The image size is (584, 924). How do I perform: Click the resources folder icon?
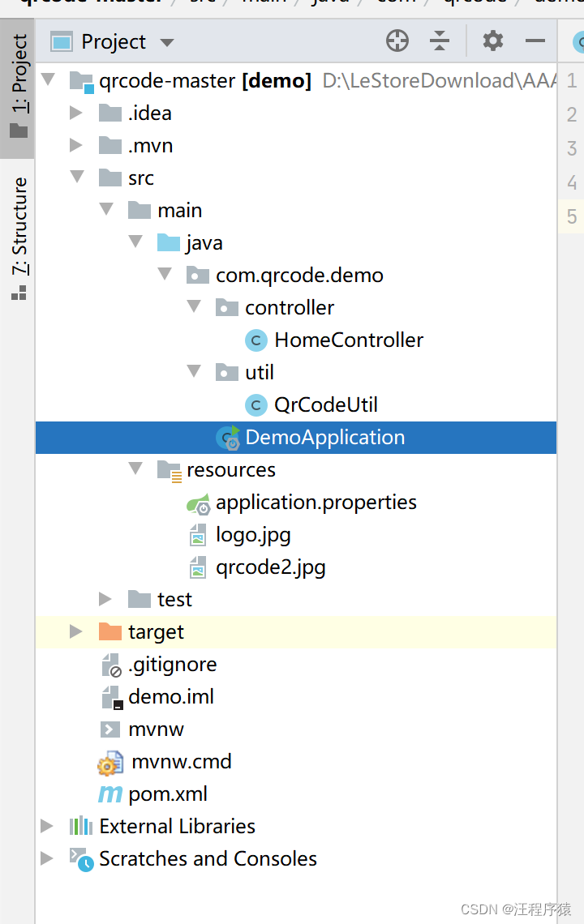coord(170,471)
